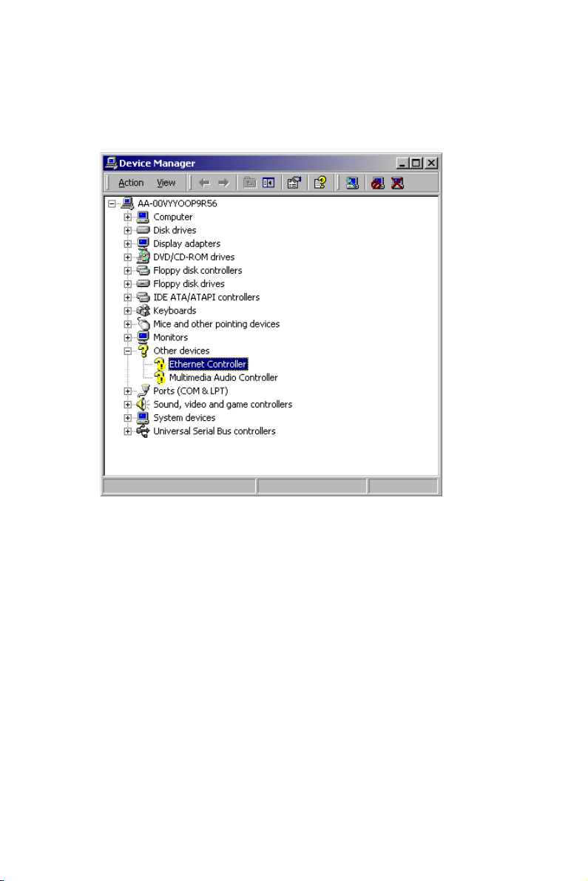Expand the Display adapters category

127,244
